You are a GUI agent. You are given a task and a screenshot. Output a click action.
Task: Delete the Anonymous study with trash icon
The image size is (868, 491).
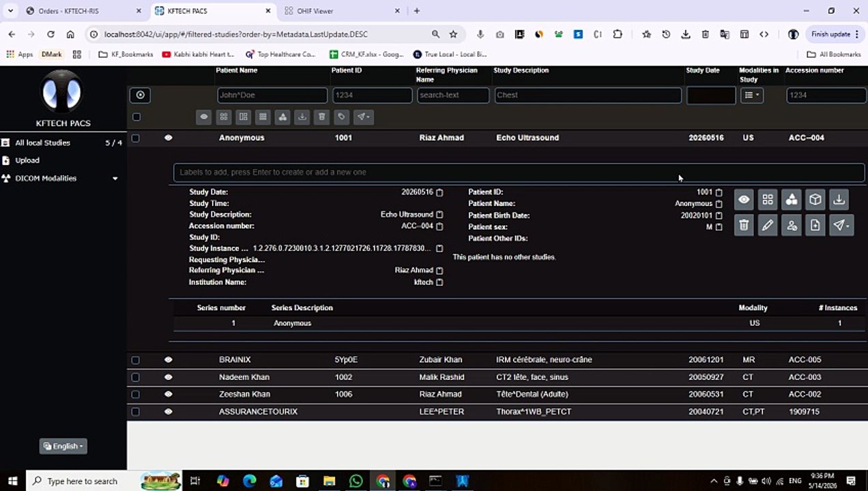click(744, 225)
